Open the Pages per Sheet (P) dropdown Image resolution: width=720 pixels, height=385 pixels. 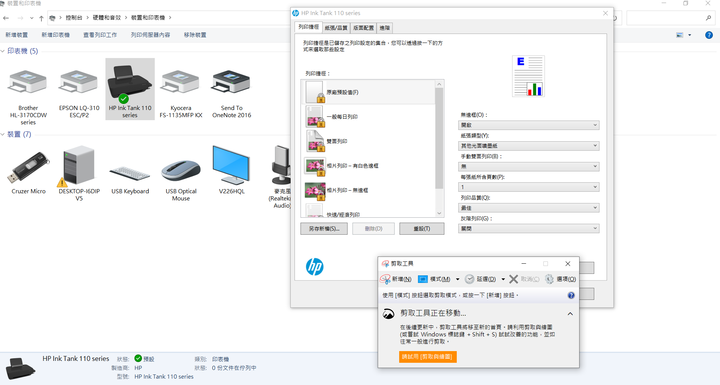click(x=529, y=187)
